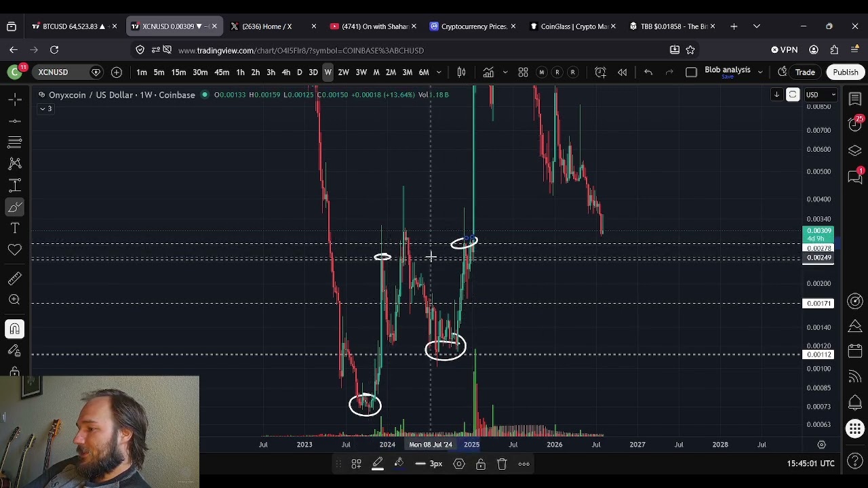
Task: Delete the selected drawing with trash icon
Action: (502, 464)
